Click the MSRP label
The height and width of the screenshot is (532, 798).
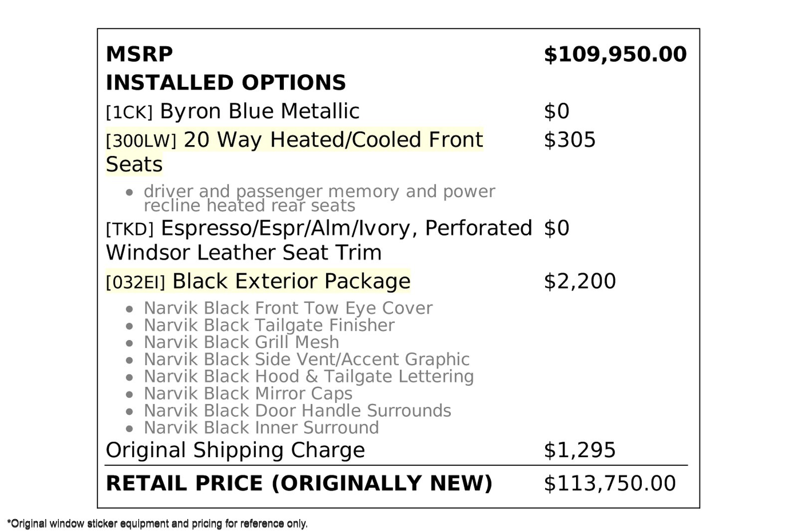(x=139, y=54)
